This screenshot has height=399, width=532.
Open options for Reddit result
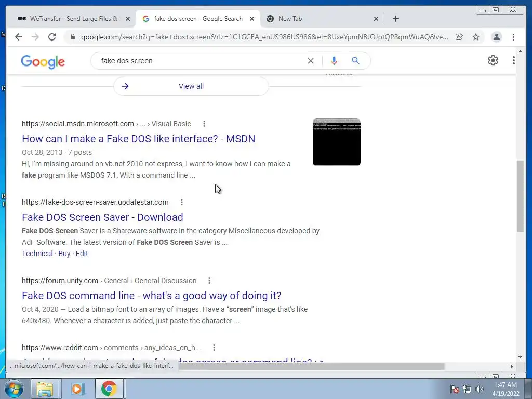(x=214, y=348)
